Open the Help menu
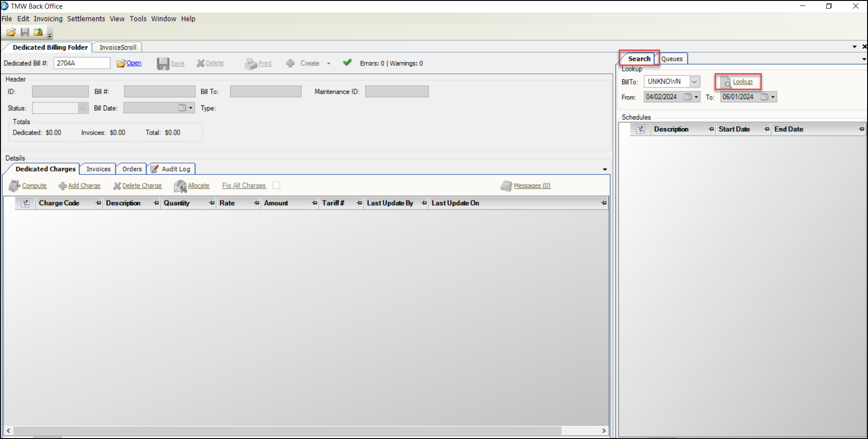Viewport: 868px width, 439px height. tap(188, 19)
